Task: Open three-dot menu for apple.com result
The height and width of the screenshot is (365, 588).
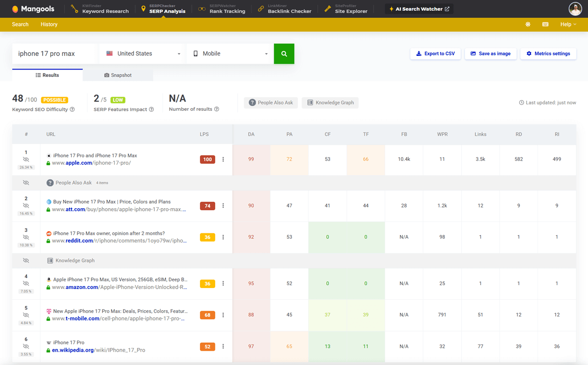Action: (x=223, y=159)
